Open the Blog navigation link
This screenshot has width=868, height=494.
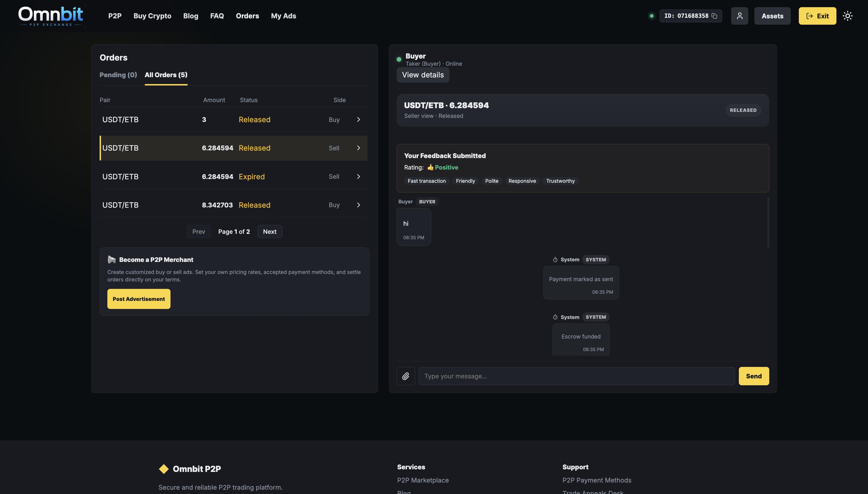(191, 16)
